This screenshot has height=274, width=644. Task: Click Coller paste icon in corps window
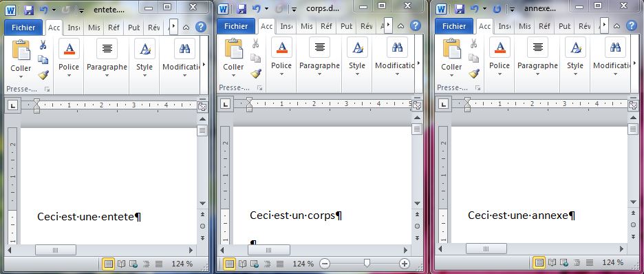pos(233,49)
